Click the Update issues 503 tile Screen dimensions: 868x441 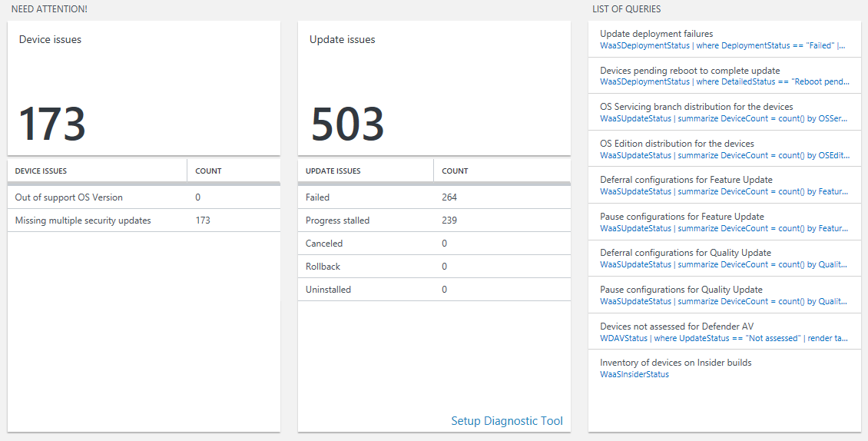pos(434,88)
